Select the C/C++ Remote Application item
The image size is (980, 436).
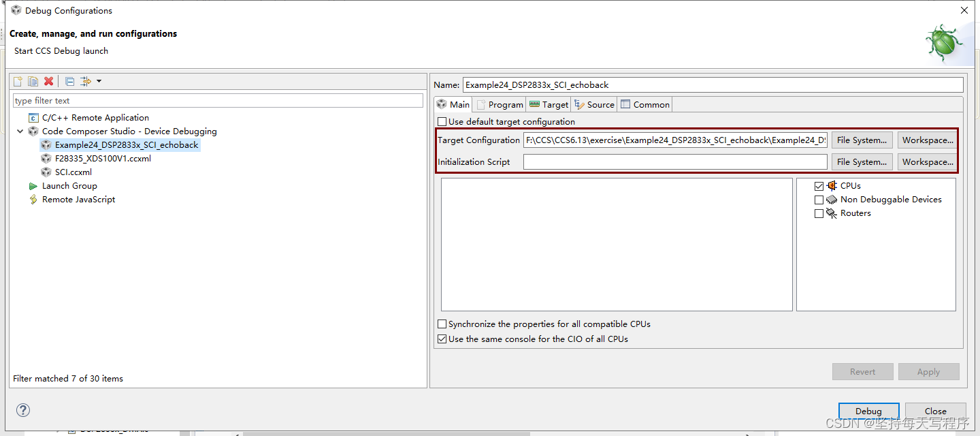point(95,118)
